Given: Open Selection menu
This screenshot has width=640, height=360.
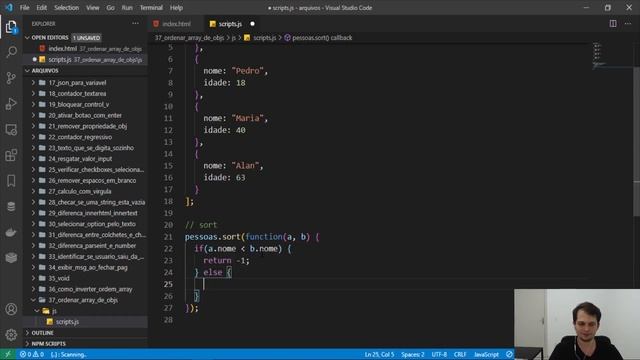Looking at the screenshot, I should pos(66,7).
